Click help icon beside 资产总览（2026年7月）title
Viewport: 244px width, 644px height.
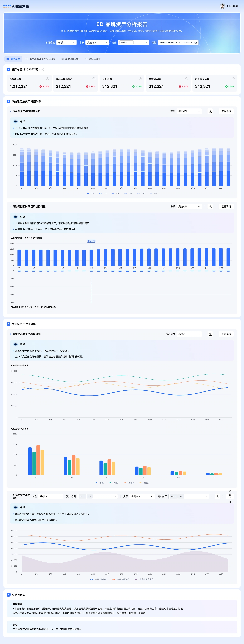click(x=42, y=69)
